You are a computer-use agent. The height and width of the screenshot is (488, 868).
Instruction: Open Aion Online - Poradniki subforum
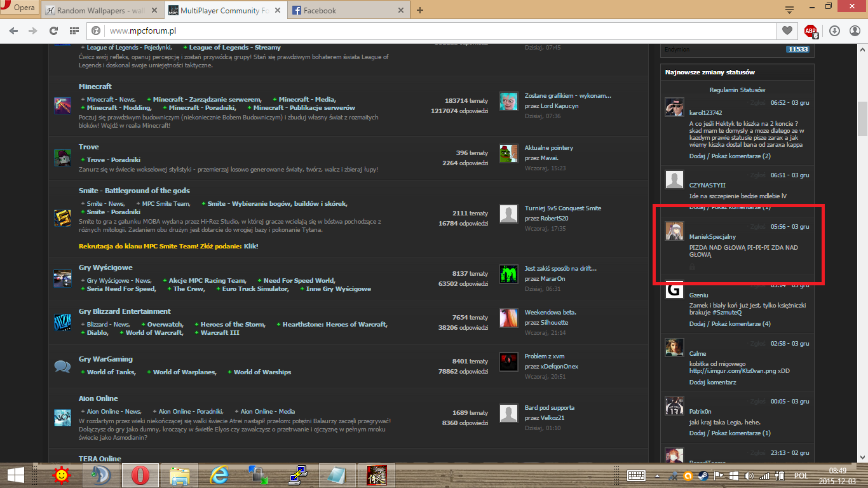tap(191, 412)
